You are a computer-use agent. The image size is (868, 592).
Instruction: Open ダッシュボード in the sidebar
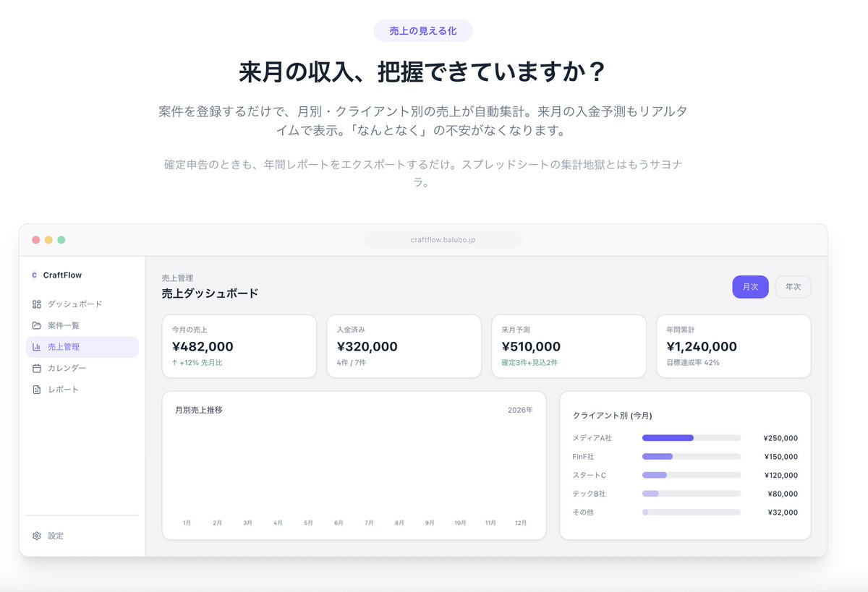[82, 304]
